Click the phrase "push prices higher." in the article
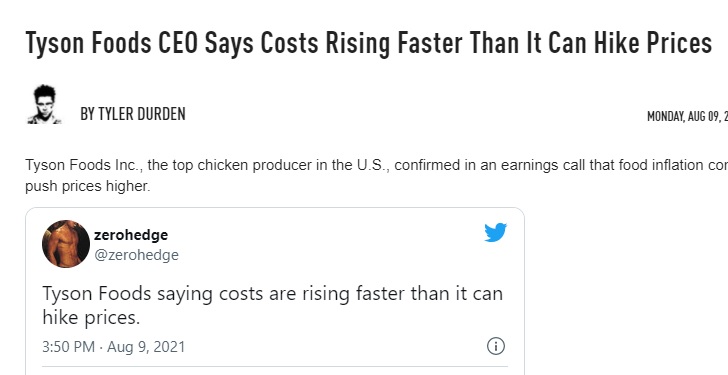 click(x=88, y=186)
